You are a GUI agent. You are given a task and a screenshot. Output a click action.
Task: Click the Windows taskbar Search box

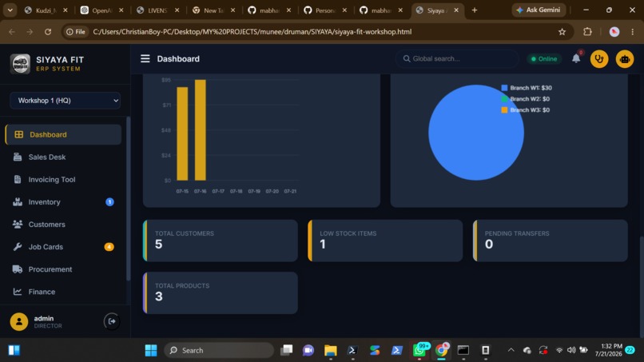point(219,350)
